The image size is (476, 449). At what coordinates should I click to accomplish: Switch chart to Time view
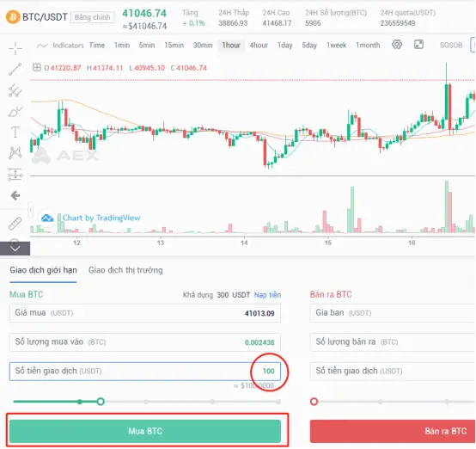coord(97,46)
